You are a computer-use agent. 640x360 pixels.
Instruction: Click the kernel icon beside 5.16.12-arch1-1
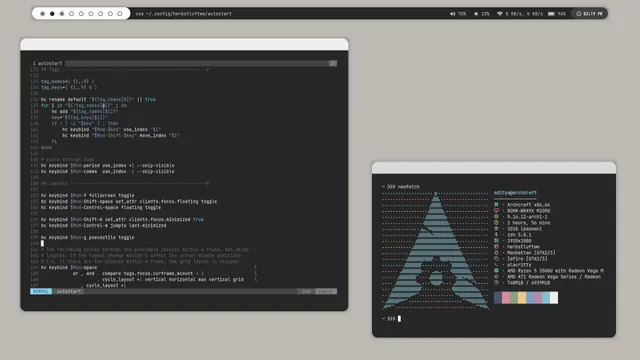coord(496,217)
